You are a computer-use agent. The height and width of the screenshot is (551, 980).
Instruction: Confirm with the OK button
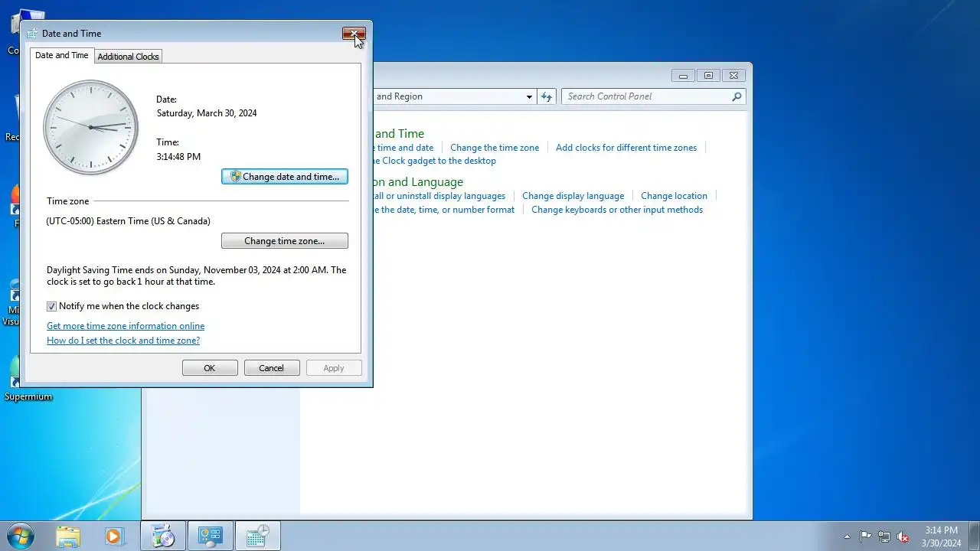[x=210, y=368]
